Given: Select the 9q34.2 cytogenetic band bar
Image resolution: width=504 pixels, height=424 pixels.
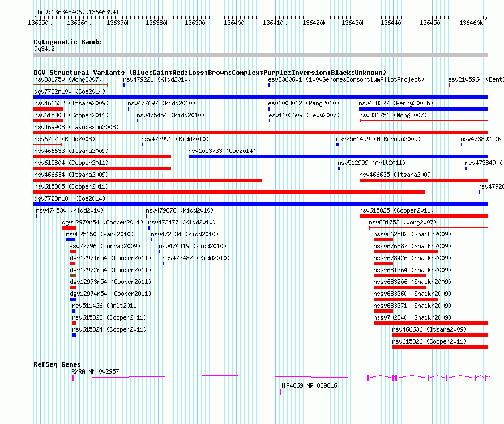Looking at the screenshot, I should [x=260, y=55].
